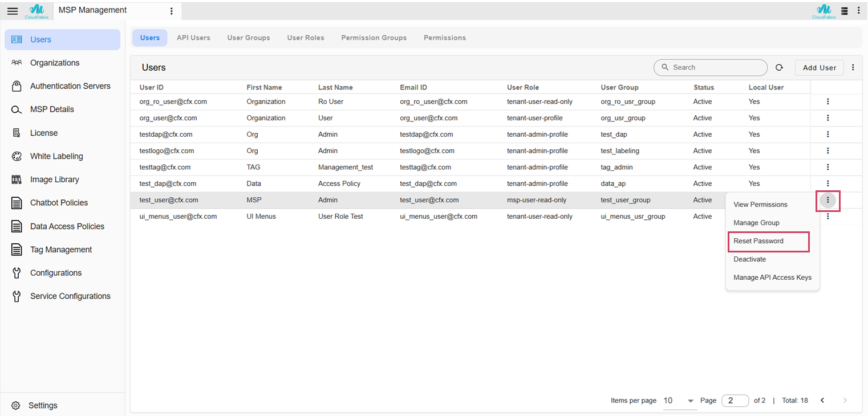
Task: Switch to API Users tab
Action: click(x=193, y=38)
